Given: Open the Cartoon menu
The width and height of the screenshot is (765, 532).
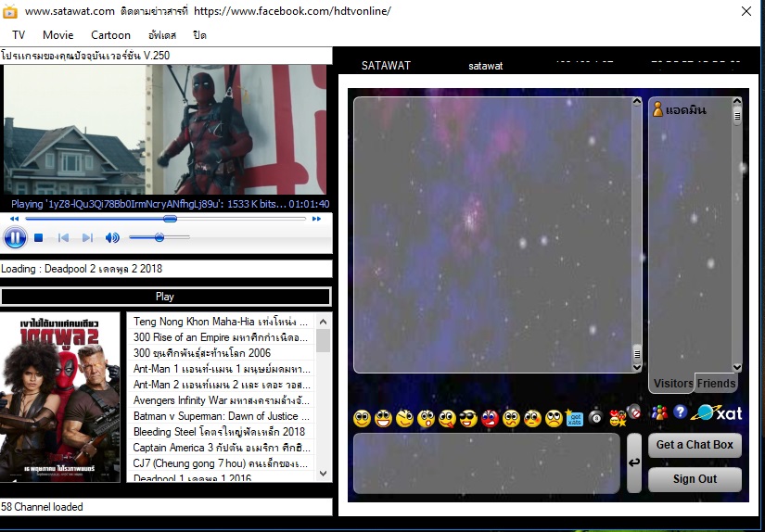Looking at the screenshot, I should coord(110,35).
